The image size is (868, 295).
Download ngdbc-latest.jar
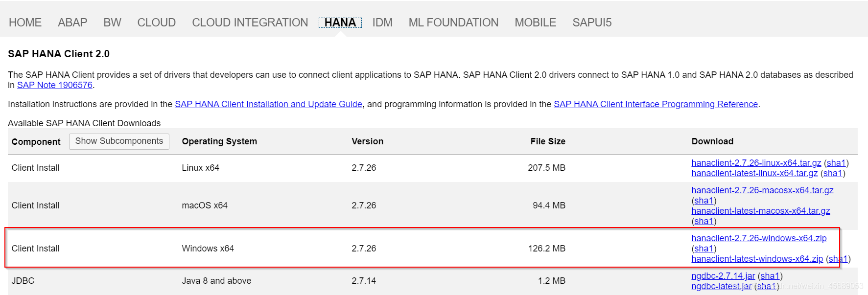click(x=721, y=286)
